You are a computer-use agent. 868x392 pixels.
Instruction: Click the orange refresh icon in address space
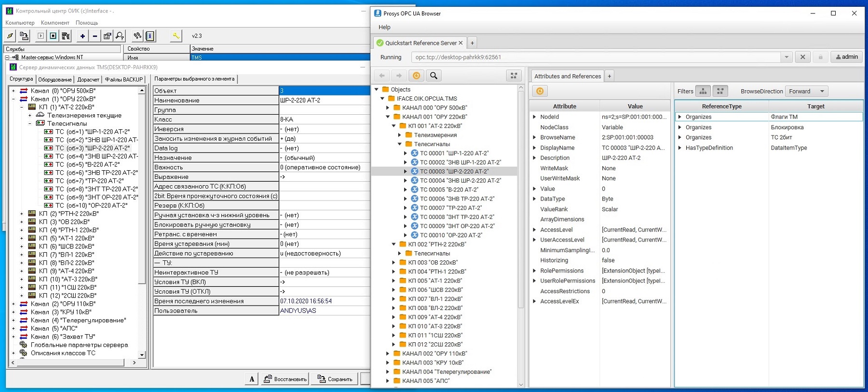pyautogui.click(x=416, y=76)
